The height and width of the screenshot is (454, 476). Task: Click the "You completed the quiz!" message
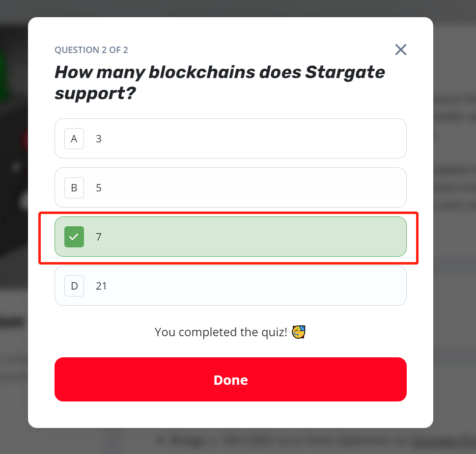click(x=221, y=332)
